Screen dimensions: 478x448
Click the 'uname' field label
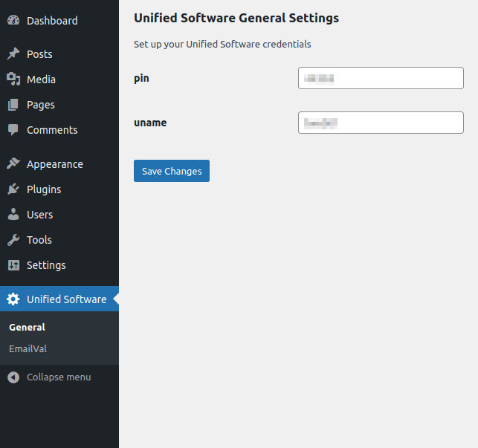click(150, 123)
